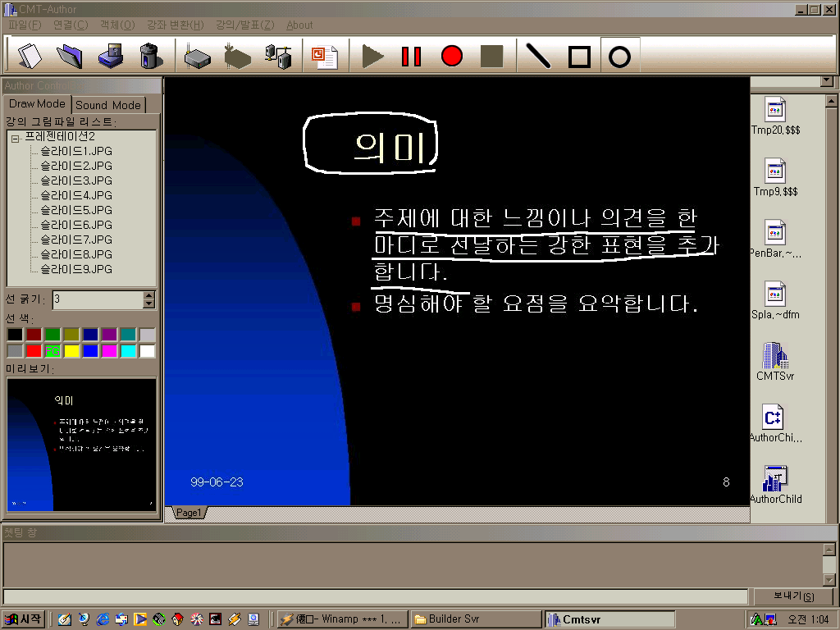Image resolution: width=840 pixels, height=630 pixels.
Task: Pick the yellow color swatch
Action: point(71,351)
